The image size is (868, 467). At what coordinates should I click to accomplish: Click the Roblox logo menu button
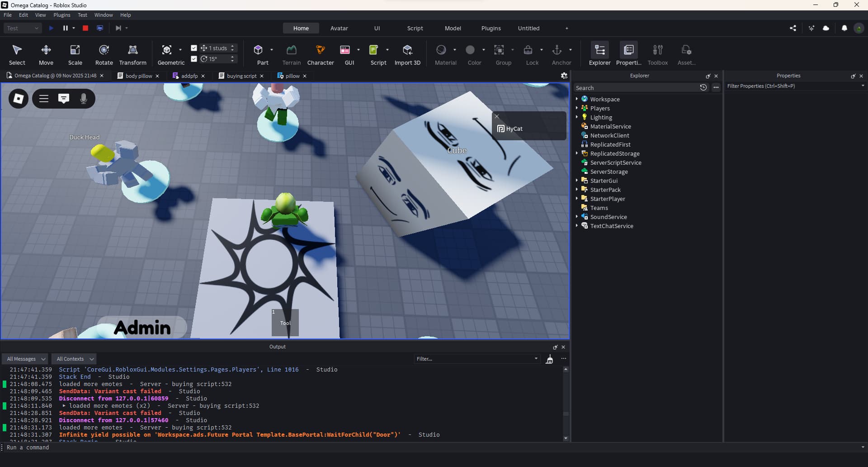click(x=19, y=98)
